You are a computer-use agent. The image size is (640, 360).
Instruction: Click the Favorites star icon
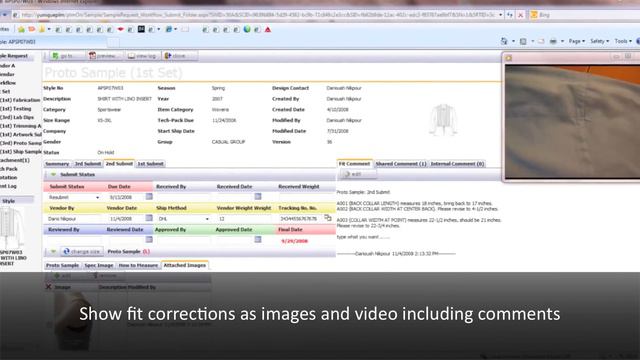pos(21,29)
